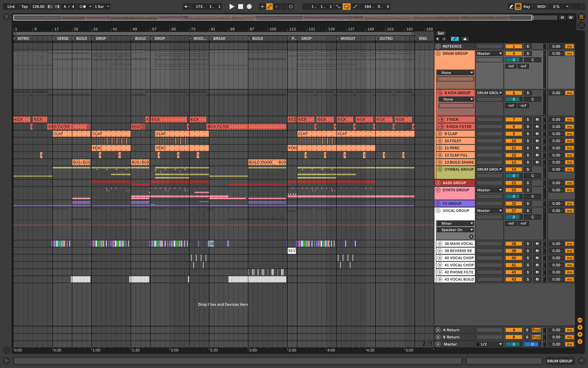Toggle Draw Mode pencil icon
The height and width of the screenshot is (368, 588).
pyautogui.click(x=511, y=7)
